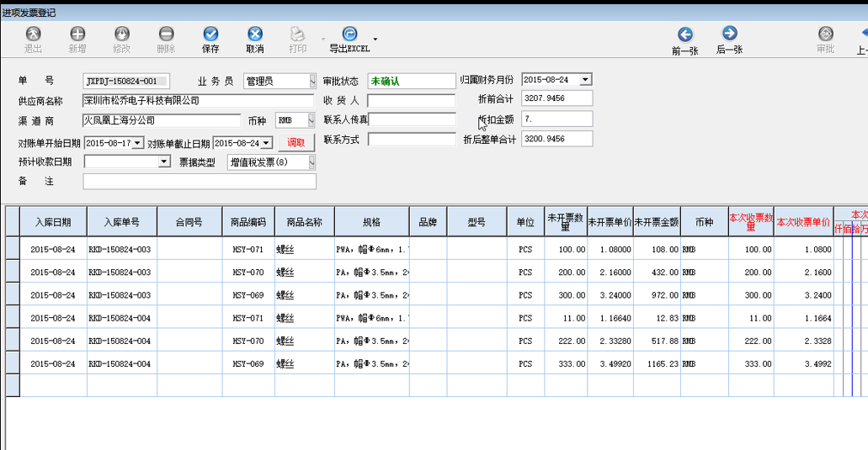Click HSY-069 cell in the 972.00 row
868x450 pixels.
[x=248, y=295]
